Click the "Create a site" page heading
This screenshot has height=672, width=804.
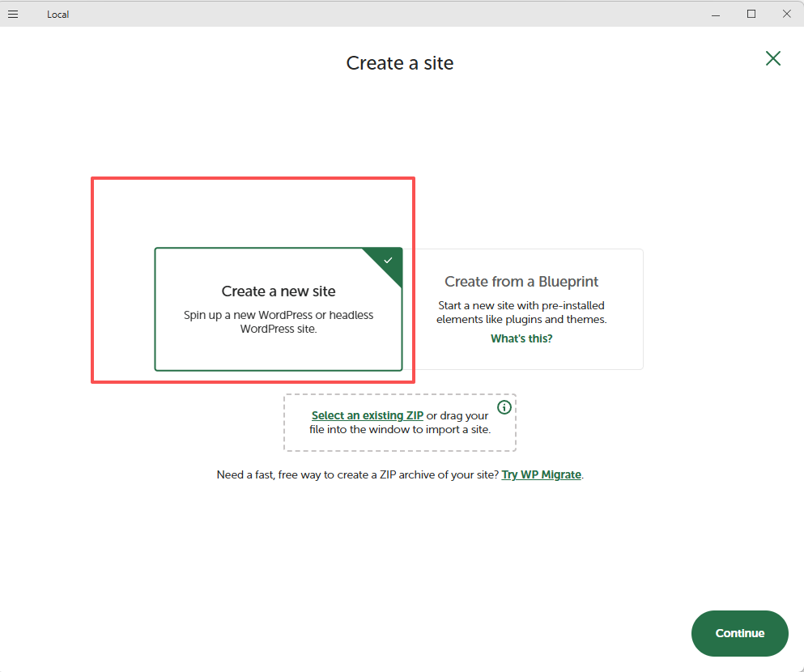400,63
